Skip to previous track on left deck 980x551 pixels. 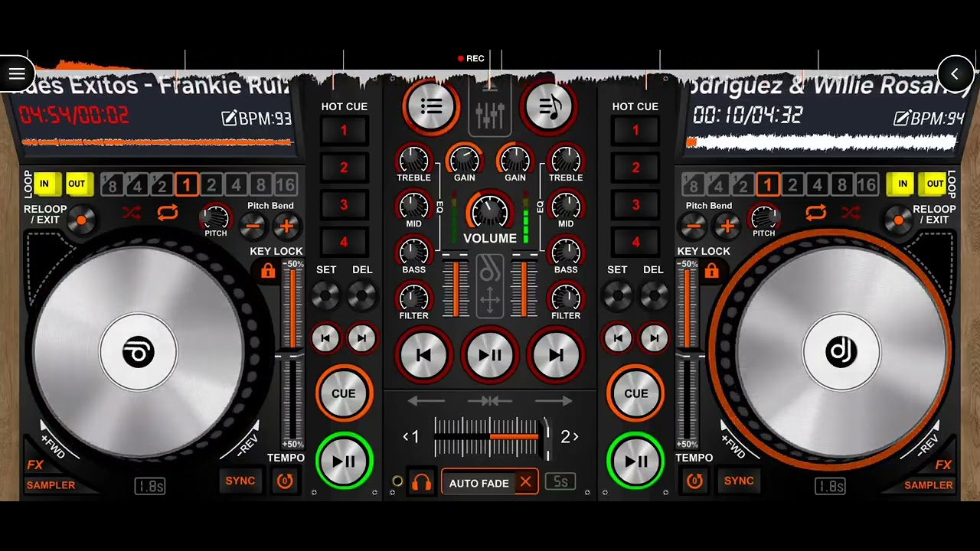point(326,338)
